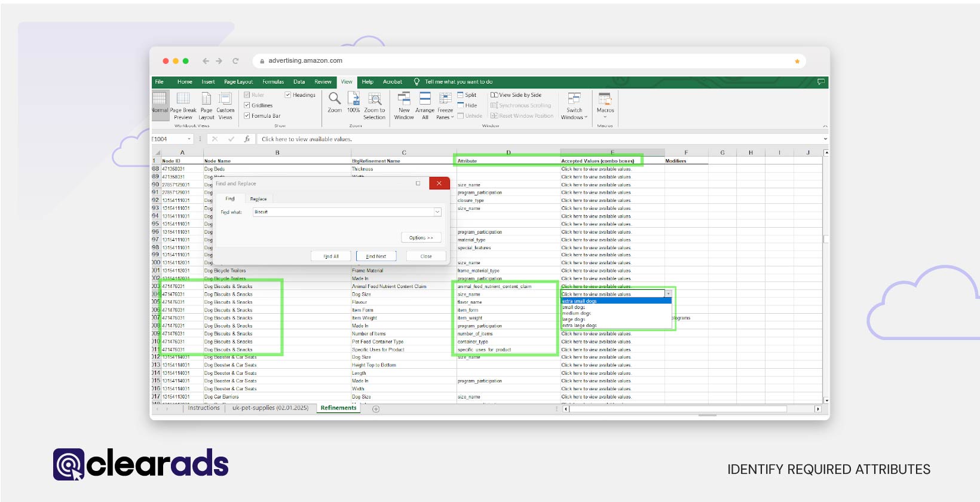Hide the current window
This screenshot has width=980, height=502.
(x=467, y=105)
